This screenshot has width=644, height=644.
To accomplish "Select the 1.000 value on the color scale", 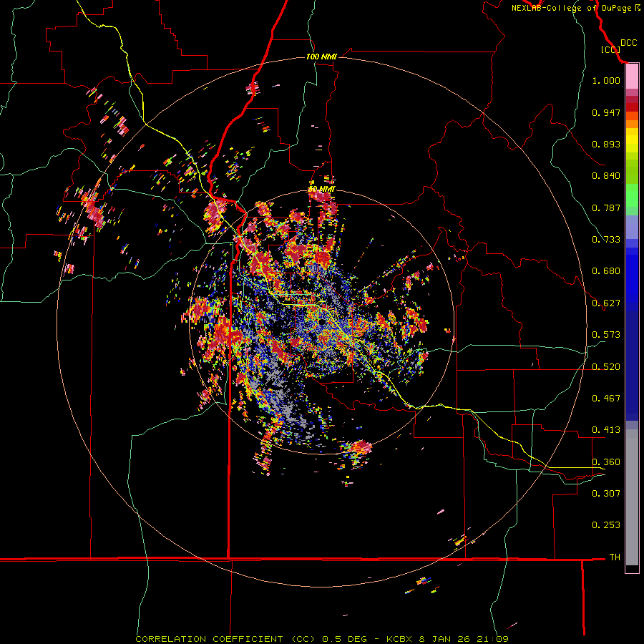I will click(606, 80).
